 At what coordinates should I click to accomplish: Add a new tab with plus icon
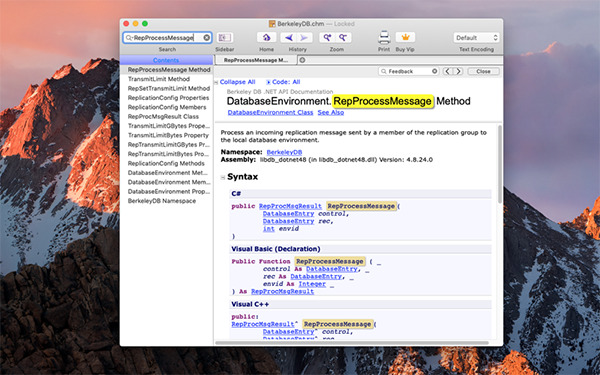(x=302, y=60)
